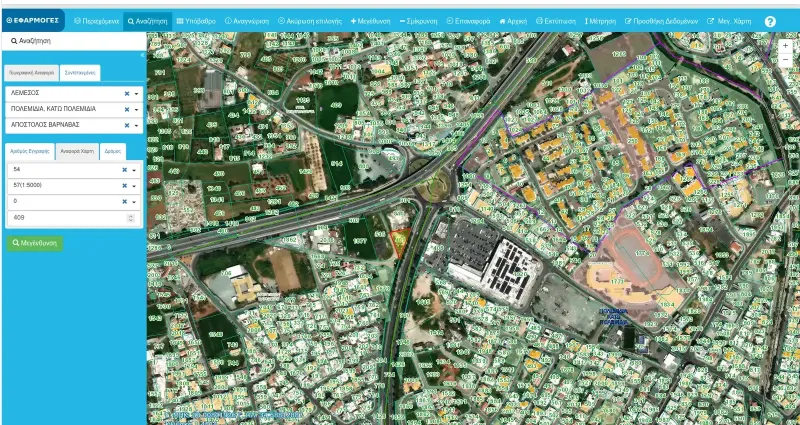800x425 pixels.
Task: Click the Αναζήτηση panel header
Action: point(73,41)
